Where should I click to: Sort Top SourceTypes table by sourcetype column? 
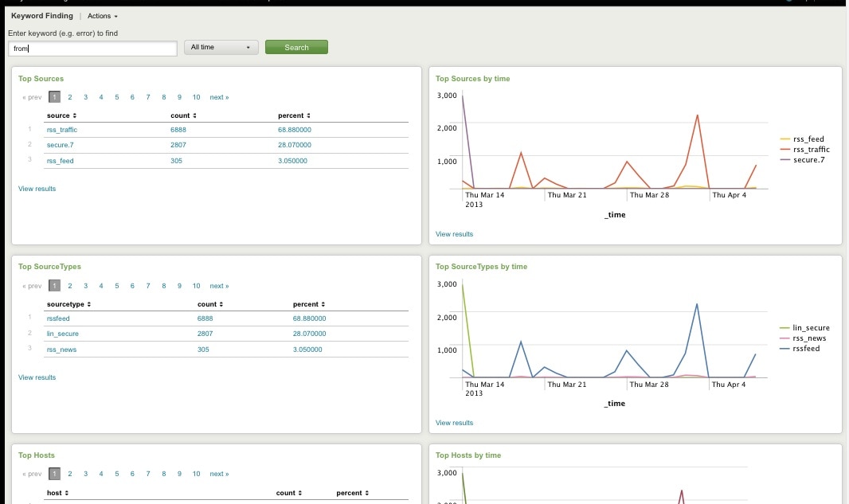[68, 304]
